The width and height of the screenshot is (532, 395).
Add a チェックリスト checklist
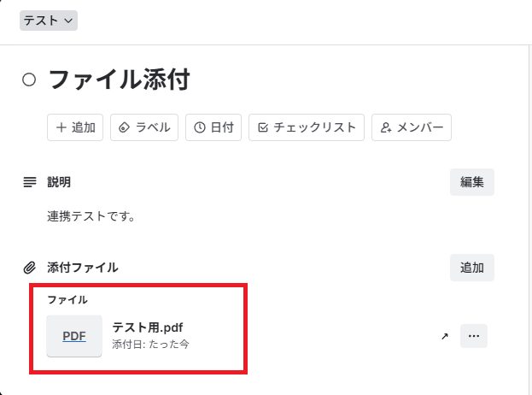(307, 127)
